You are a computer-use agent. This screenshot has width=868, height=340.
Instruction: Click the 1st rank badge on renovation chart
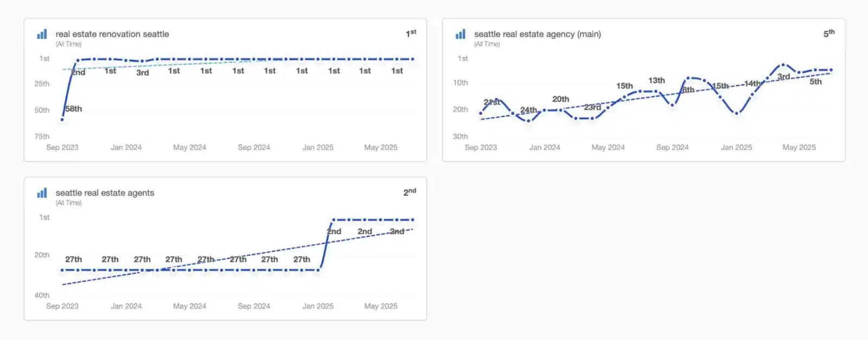411,34
